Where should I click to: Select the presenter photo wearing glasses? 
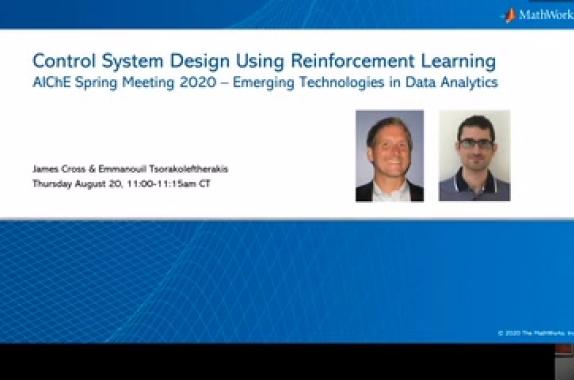474,156
